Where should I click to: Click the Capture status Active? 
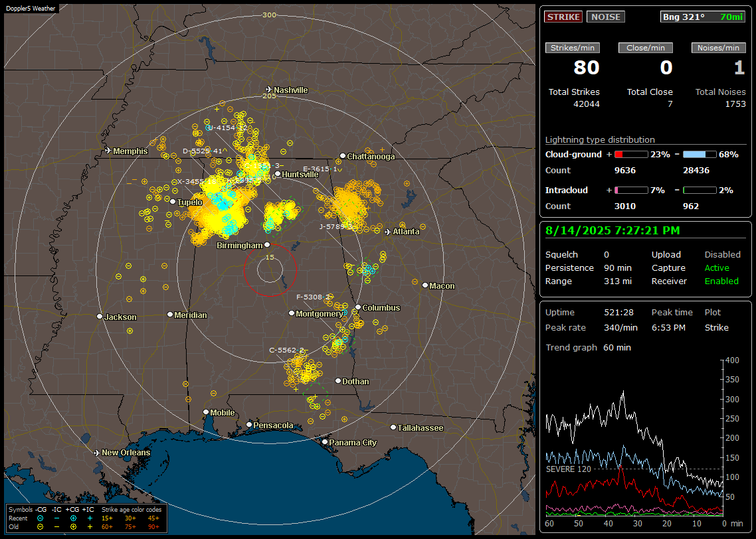pos(717,268)
